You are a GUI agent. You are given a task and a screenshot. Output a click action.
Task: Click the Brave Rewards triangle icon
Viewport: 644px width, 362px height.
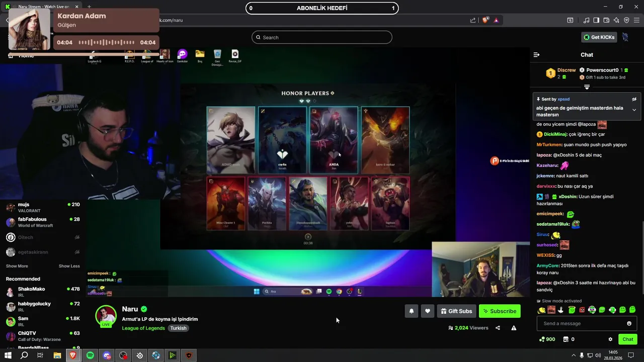click(x=496, y=20)
